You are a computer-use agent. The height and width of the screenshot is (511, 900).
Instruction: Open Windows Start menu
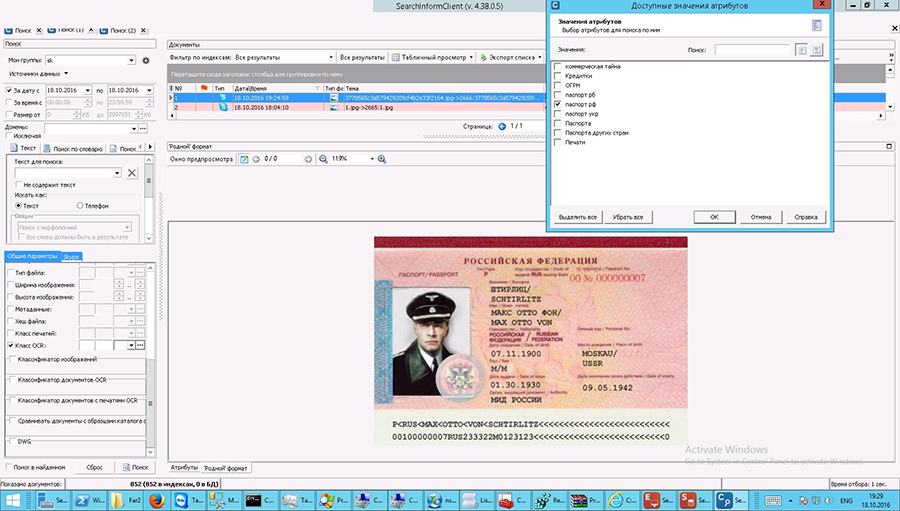14,500
